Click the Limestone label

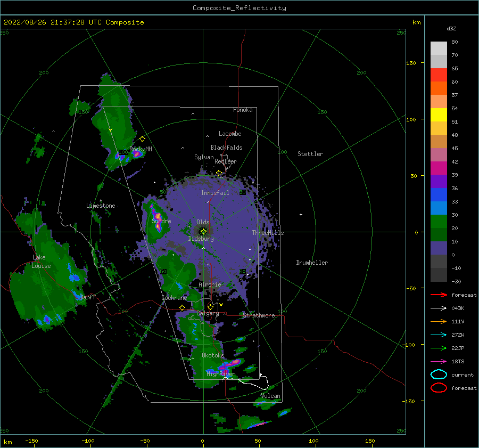[101, 206]
